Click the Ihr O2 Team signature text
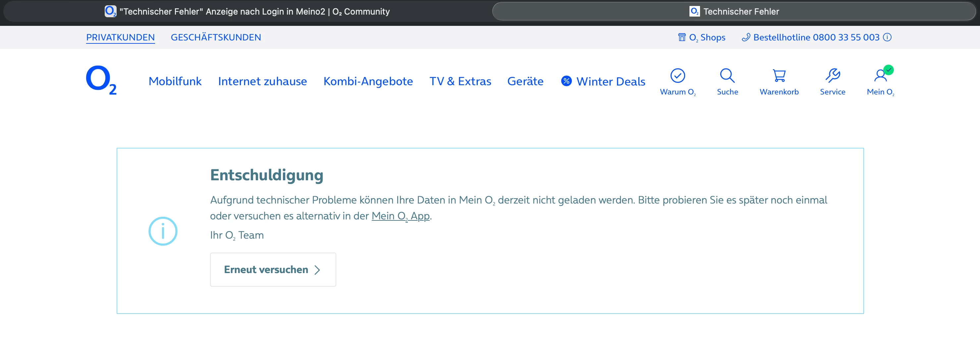This screenshot has width=980, height=350. (237, 235)
